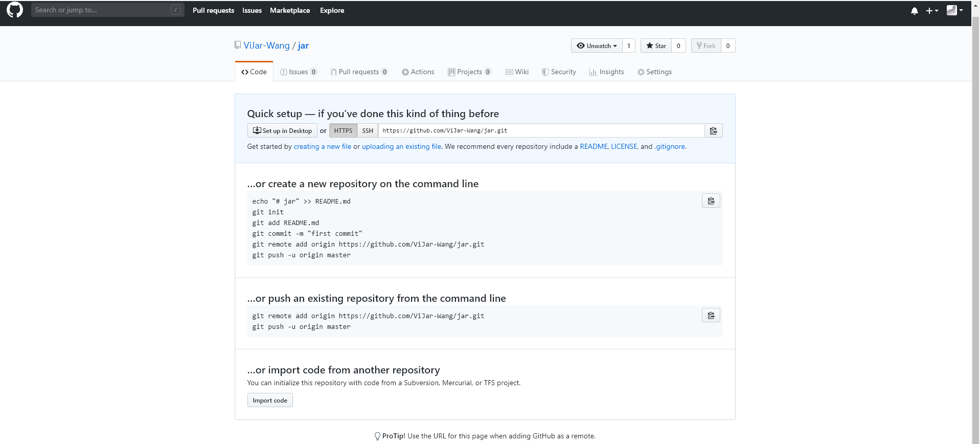This screenshot has width=980, height=444.
Task: Go to the Issues tab
Action: (x=299, y=72)
